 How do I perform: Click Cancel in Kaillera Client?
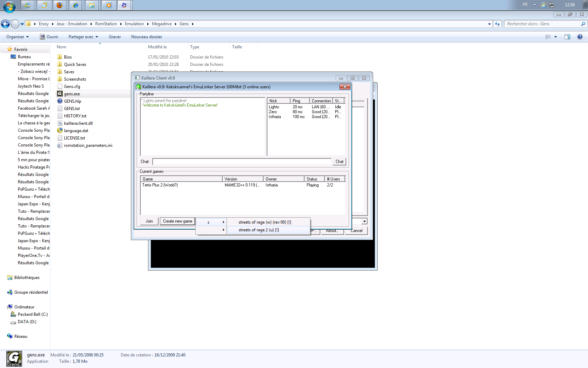(x=356, y=231)
